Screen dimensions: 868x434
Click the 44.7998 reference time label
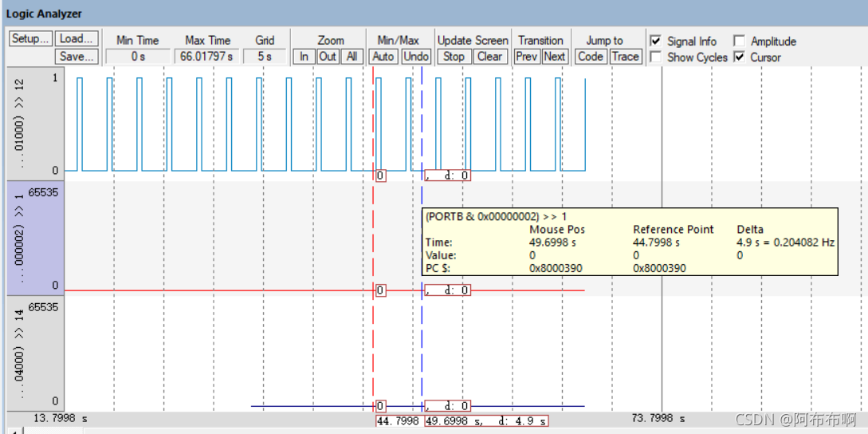coord(399,421)
